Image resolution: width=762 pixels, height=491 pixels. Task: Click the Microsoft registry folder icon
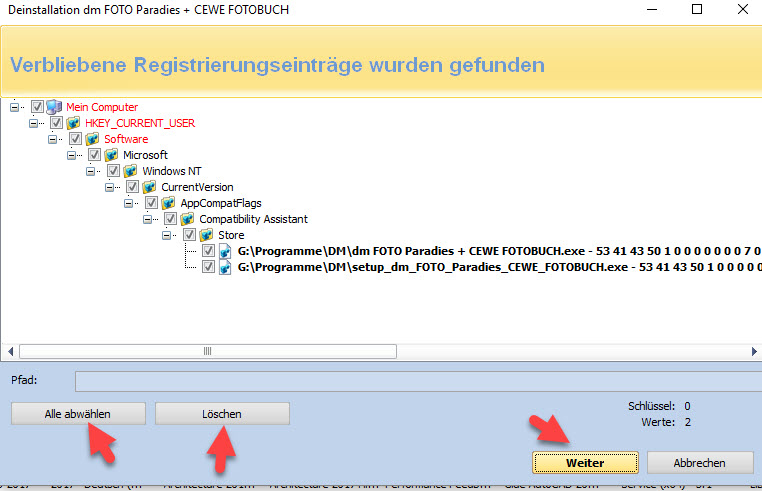tap(111, 155)
